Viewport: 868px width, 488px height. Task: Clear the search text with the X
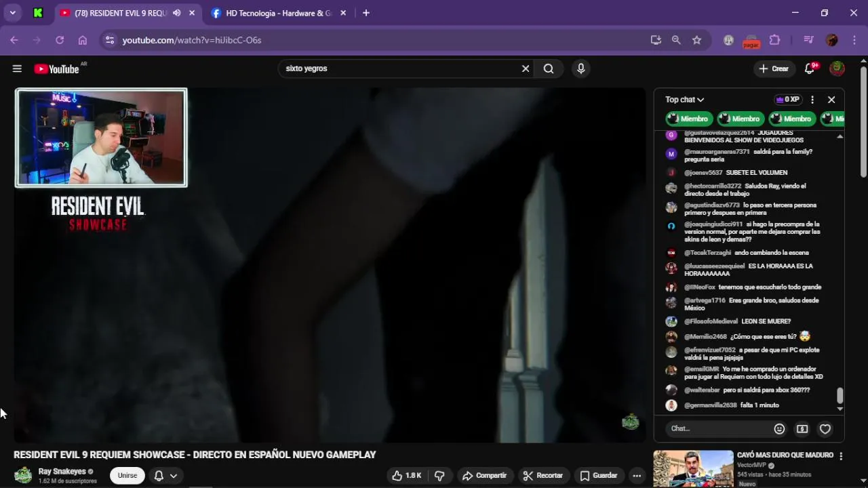(x=526, y=68)
